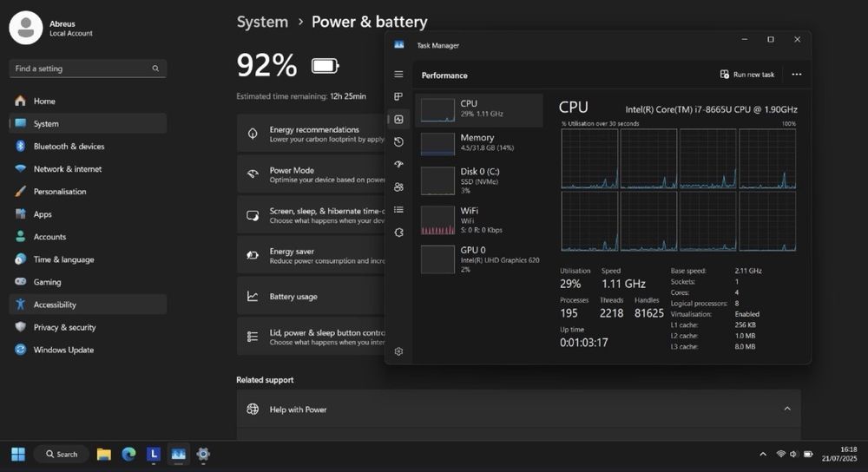The height and width of the screenshot is (472, 868).
Task: Click the System breadcrumb link
Action: pyautogui.click(x=262, y=22)
